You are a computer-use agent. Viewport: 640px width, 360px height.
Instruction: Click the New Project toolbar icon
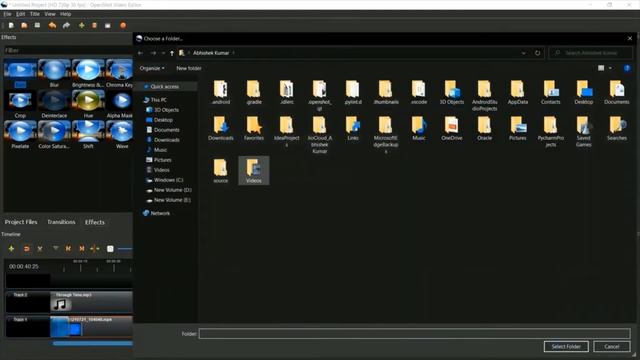pyautogui.click(x=11, y=25)
